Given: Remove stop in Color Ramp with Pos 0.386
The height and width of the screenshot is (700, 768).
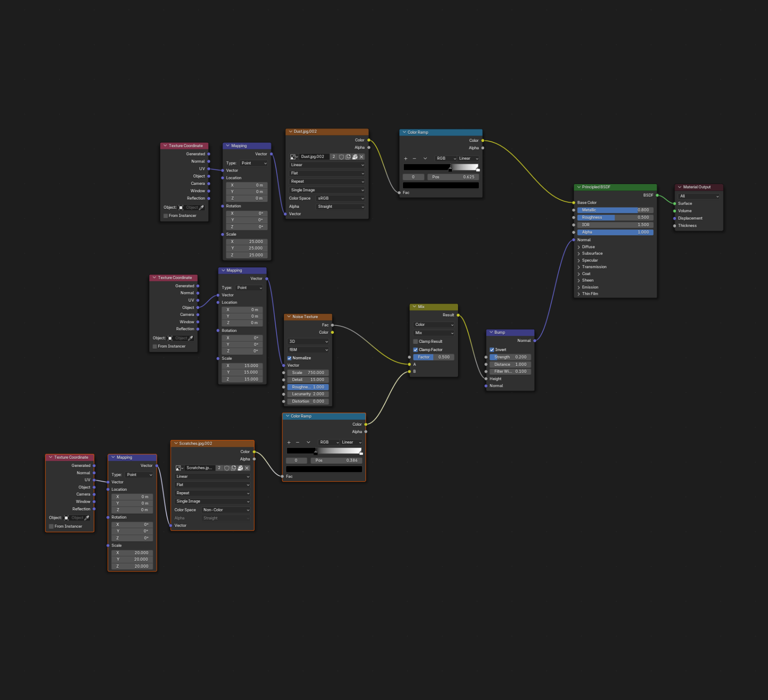Looking at the screenshot, I should [298, 442].
